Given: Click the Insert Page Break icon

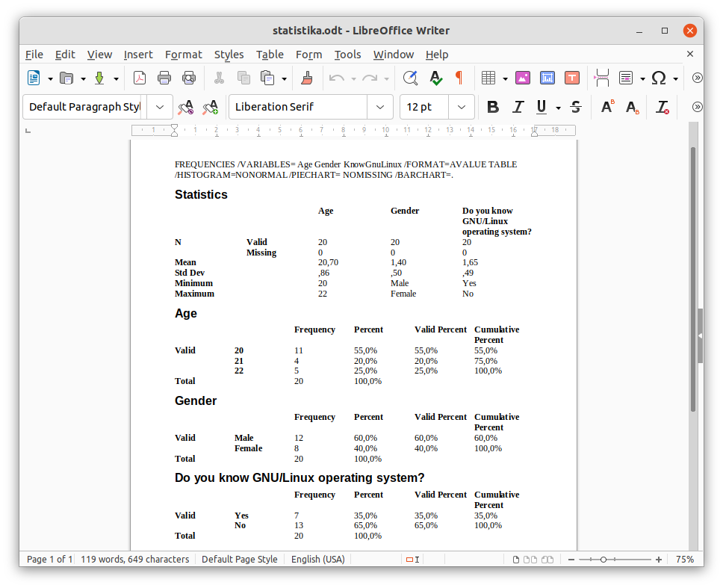Looking at the screenshot, I should 602,78.
